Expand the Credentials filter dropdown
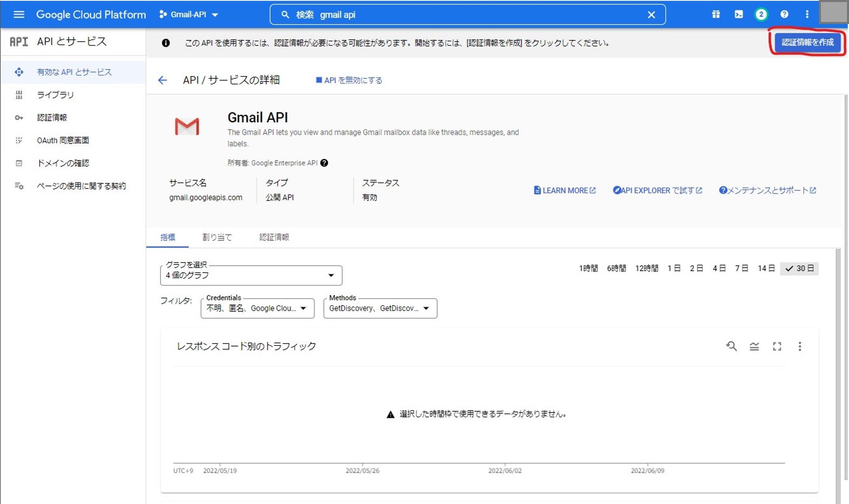849x504 pixels. pos(258,308)
